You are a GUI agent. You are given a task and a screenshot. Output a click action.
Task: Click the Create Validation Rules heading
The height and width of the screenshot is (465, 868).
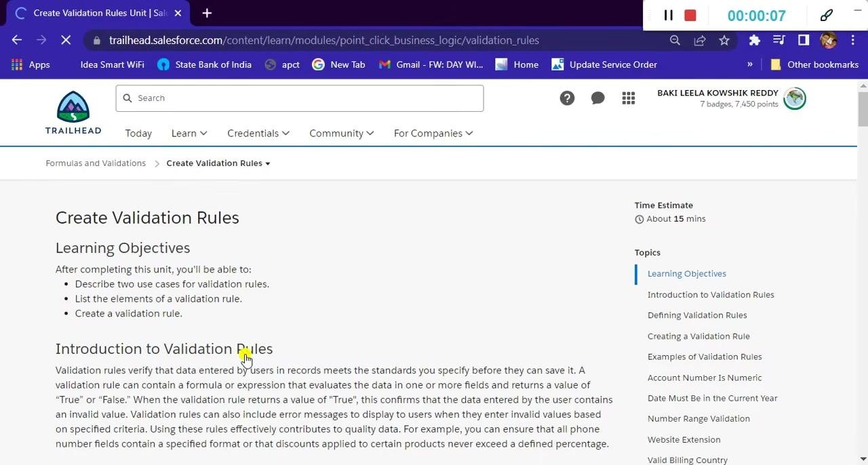(147, 218)
